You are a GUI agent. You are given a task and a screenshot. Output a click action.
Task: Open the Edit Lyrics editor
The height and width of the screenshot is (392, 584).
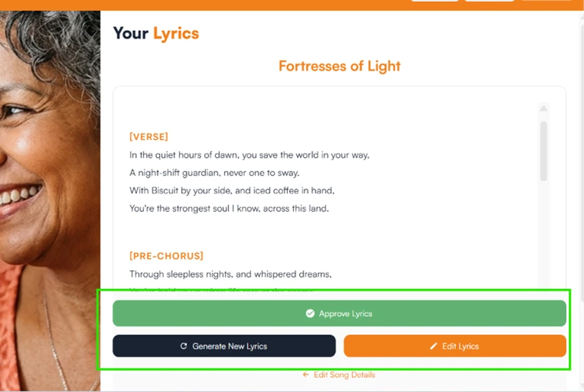coord(455,346)
